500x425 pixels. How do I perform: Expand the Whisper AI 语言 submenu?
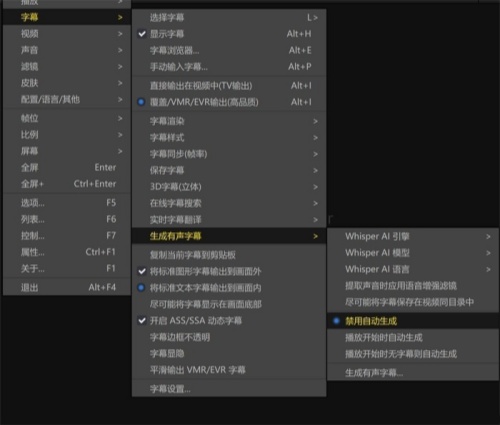pyautogui.click(x=413, y=269)
